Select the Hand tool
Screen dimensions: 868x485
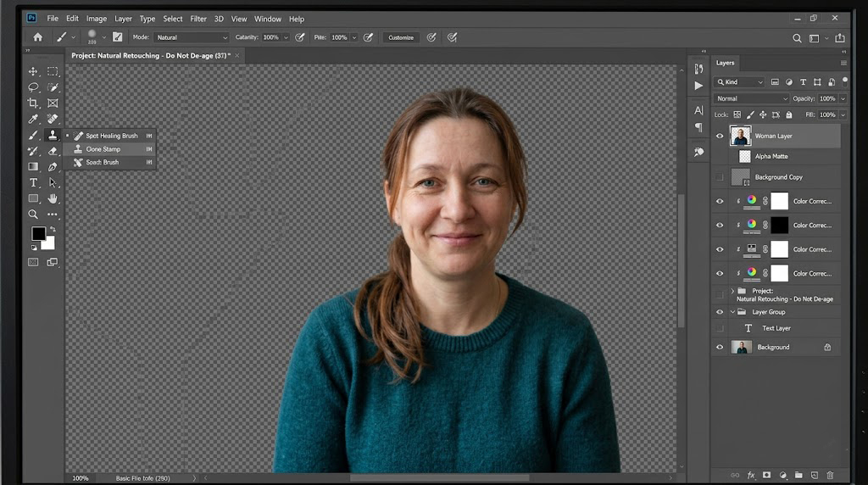(x=53, y=198)
